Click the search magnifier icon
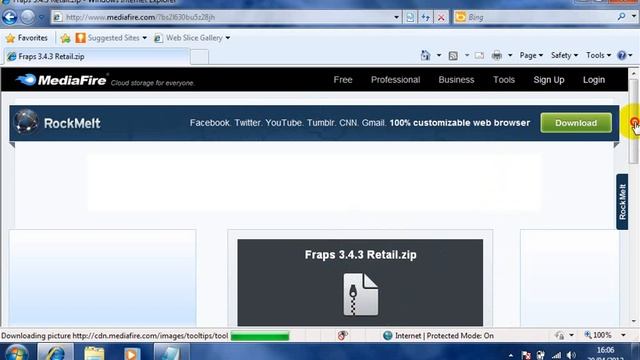This screenshot has width=640, height=360. click(x=621, y=17)
